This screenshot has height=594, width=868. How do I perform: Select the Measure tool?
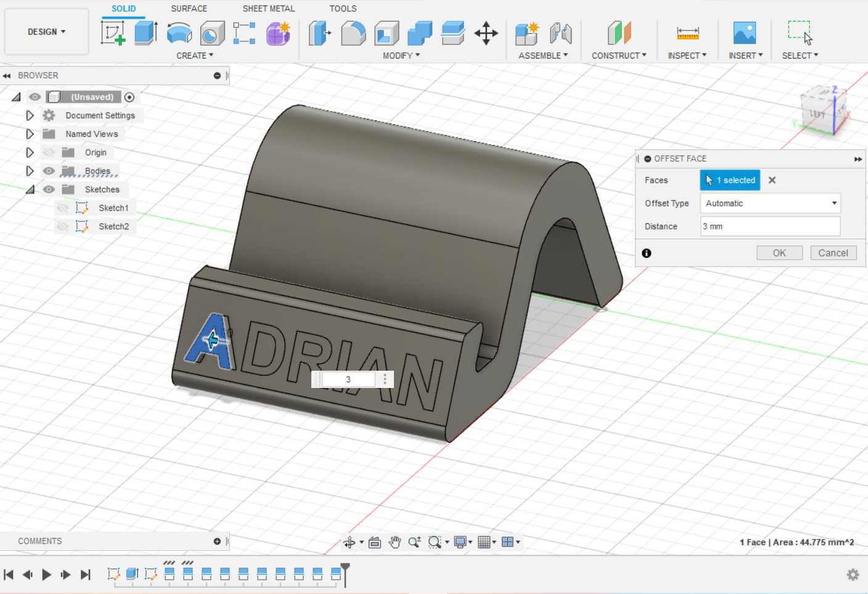click(687, 33)
